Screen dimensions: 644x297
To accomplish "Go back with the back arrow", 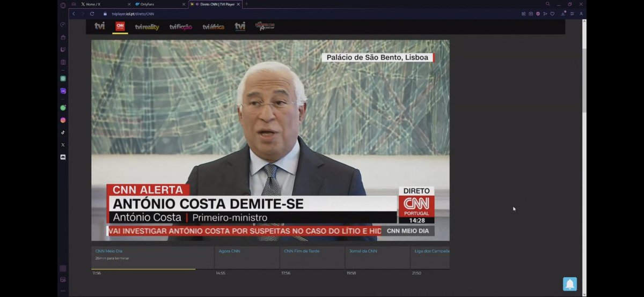I will click(74, 13).
